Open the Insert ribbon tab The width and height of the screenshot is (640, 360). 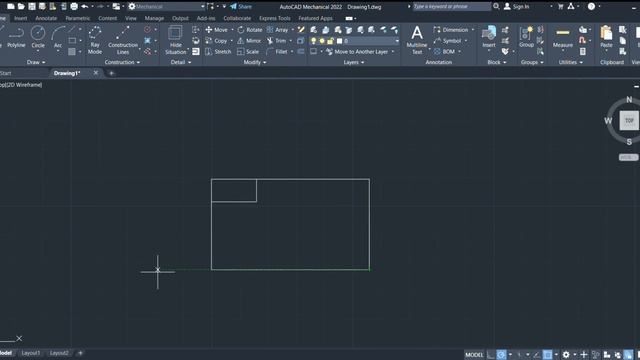point(20,18)
